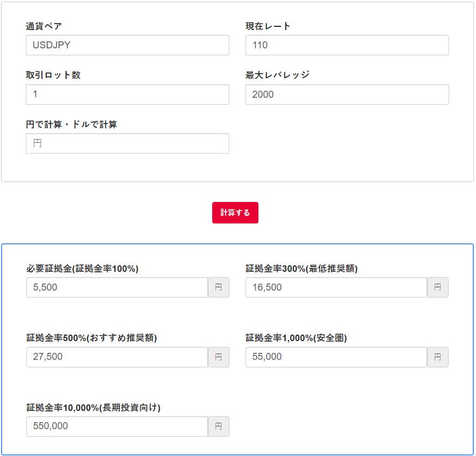Select the 円 unit badge beside 27,500

[219, 357]
